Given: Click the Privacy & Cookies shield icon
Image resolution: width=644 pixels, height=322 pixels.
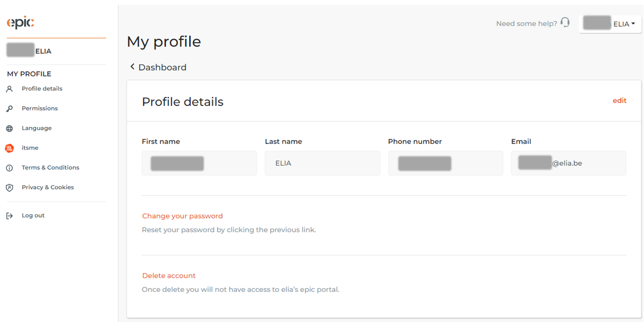Looking at the screenshot, I should 10,188.
